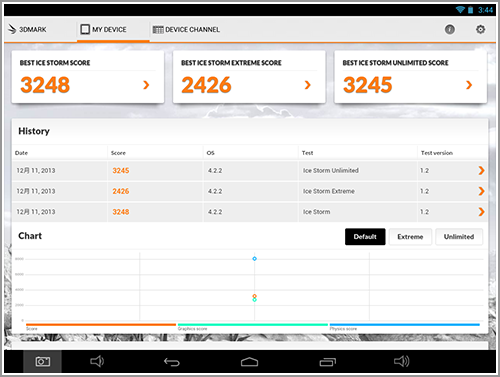The height and width of the screenshot is (377, 500).
Task: Tap the 3DMark logo icon
Action: pyautogui.click(x=12, y=29)
